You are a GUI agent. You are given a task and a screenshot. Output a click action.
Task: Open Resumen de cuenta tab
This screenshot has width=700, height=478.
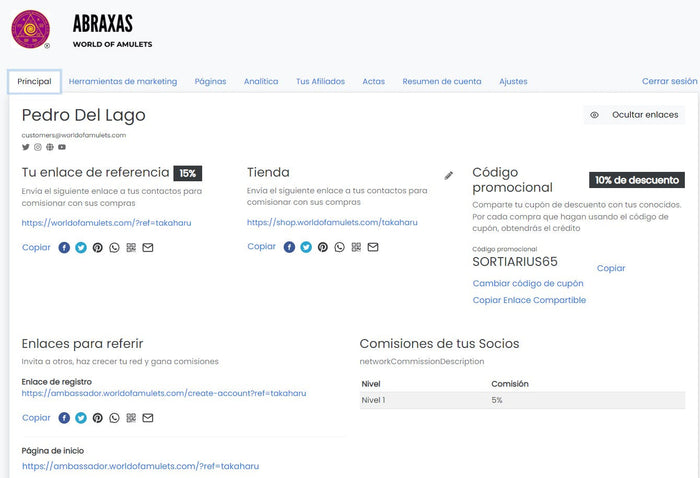pyautogui.click(x=442, y=82)
